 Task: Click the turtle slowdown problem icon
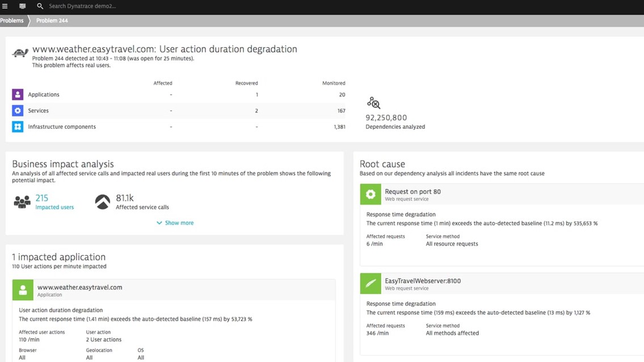(x=19, y=52)
